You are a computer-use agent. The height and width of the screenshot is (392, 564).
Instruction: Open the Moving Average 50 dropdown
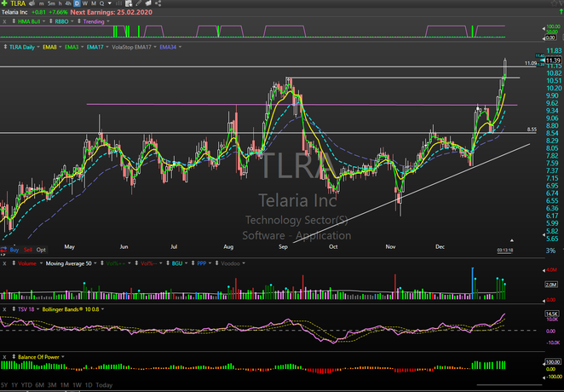pyautogui.click(x=95, y=263)
